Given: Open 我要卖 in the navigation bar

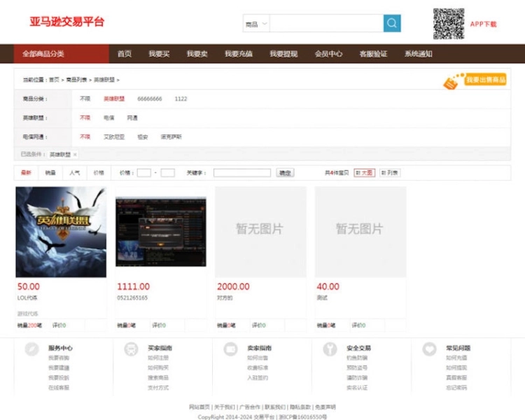Looking at the screenshot, I should point(197,54).
